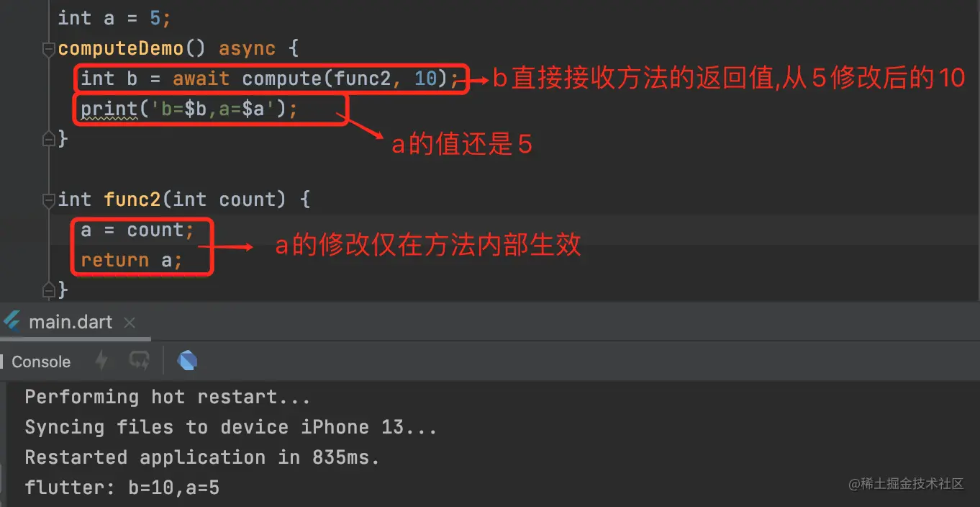
Task: Collapse the func2 function fold marker
Action: point(48,199)
